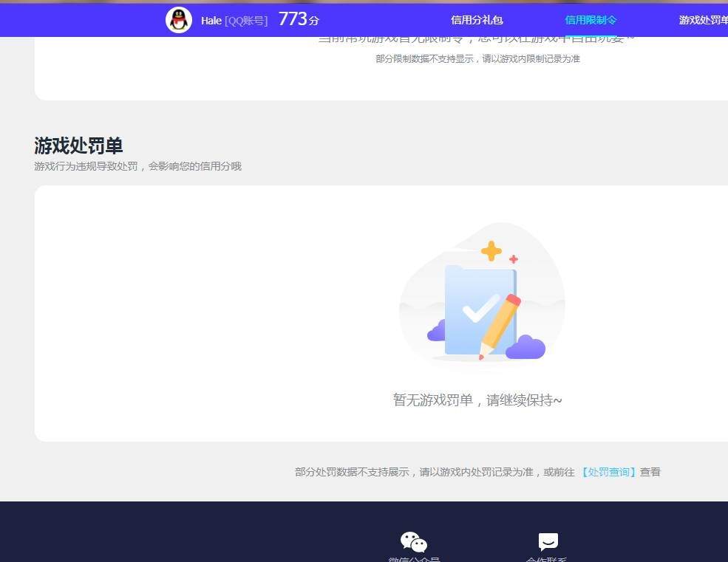The height and width of the screenshot is (562, 728).
Task: Click the 合作联系 chat bubble icon
Action: point(548,541)
